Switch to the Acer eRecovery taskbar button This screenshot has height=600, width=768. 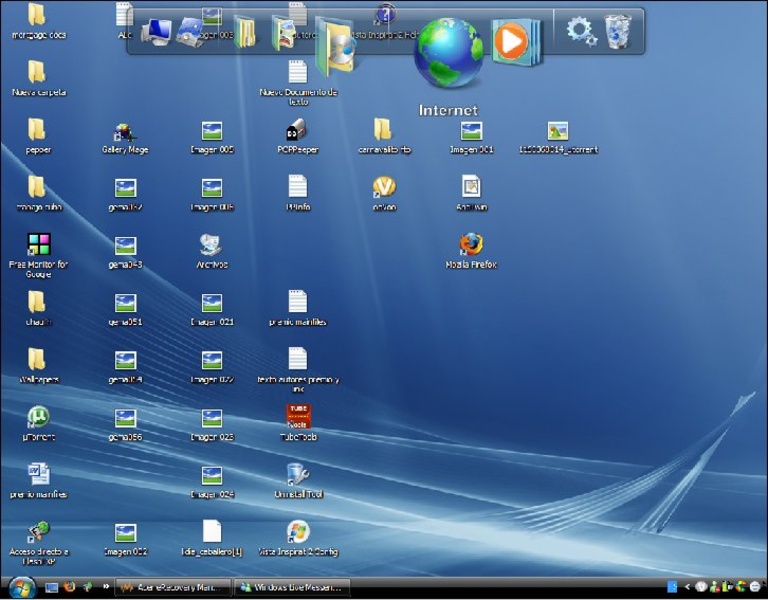point(173,587)
